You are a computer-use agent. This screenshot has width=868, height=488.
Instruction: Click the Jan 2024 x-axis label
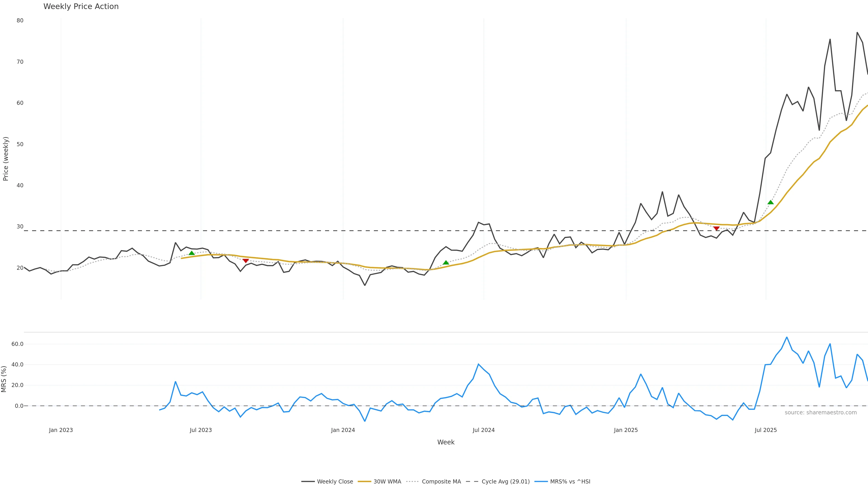coord(343,430)
